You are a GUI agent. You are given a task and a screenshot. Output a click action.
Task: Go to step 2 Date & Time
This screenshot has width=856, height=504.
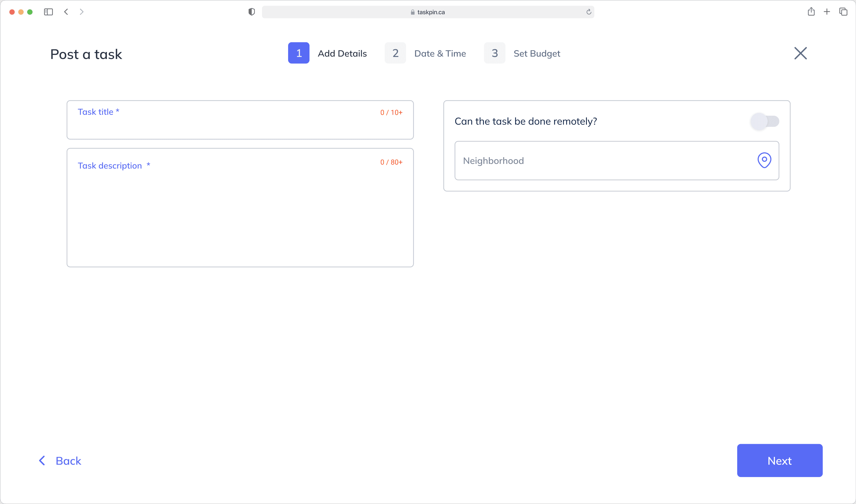(x=395, y=53)
